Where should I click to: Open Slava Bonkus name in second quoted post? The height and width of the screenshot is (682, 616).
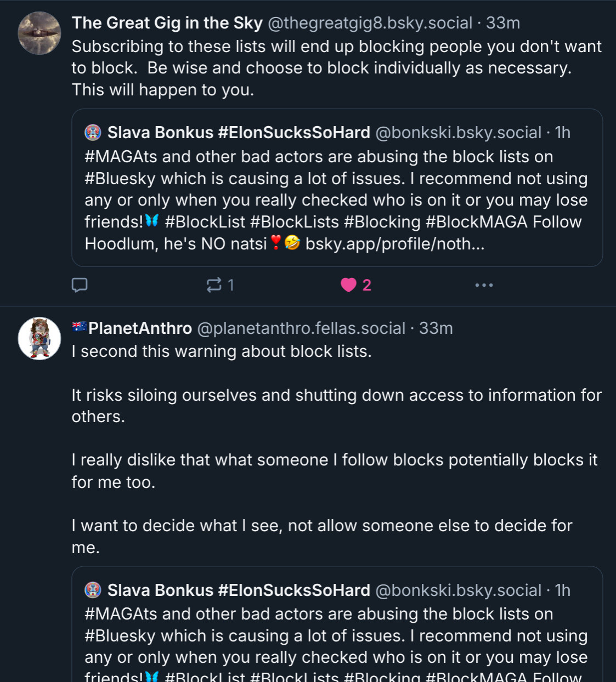click(239, 590)
